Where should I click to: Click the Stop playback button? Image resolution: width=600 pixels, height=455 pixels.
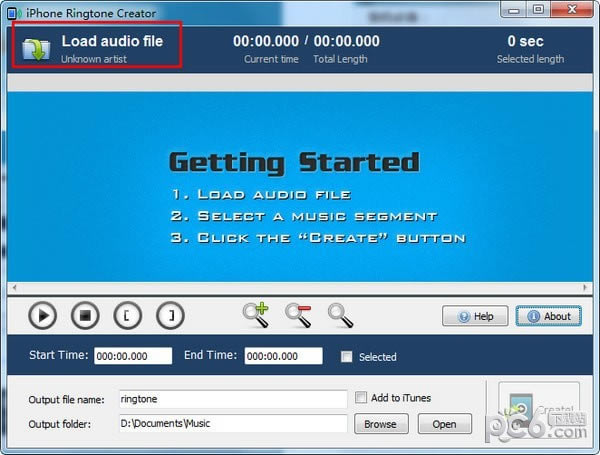(x=85, y=316)
